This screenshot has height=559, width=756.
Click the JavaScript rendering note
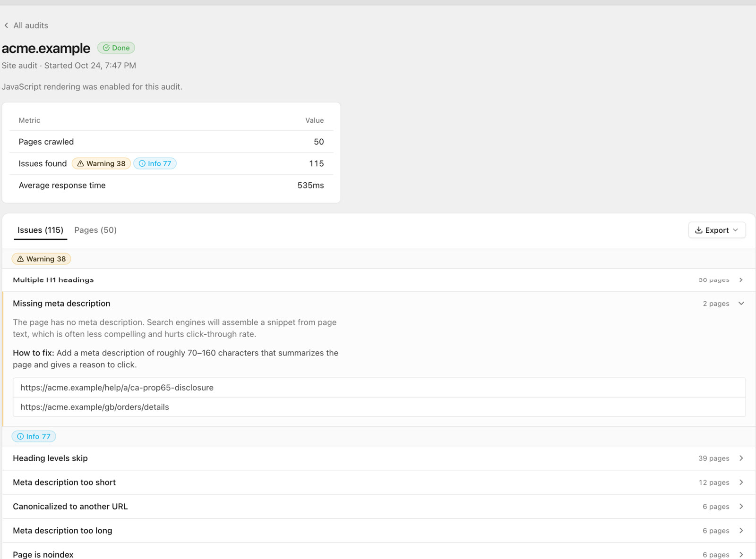(x=92, y=87)
